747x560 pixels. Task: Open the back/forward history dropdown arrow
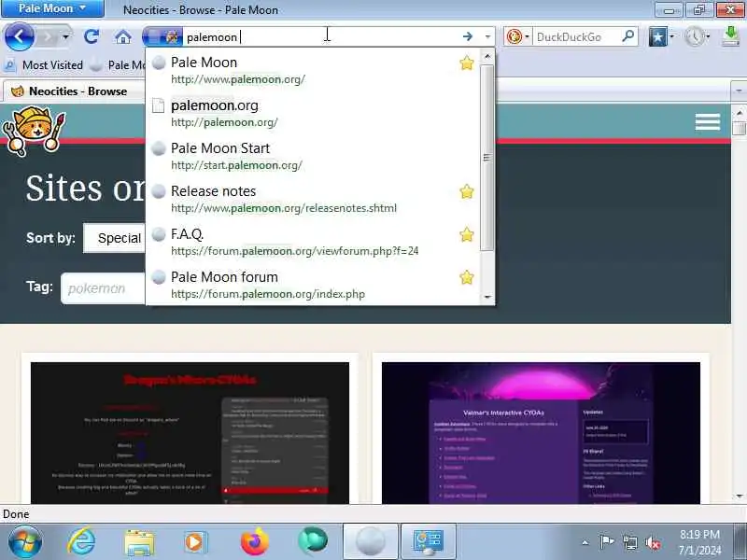pyautogui.click(x=65, y=36)
